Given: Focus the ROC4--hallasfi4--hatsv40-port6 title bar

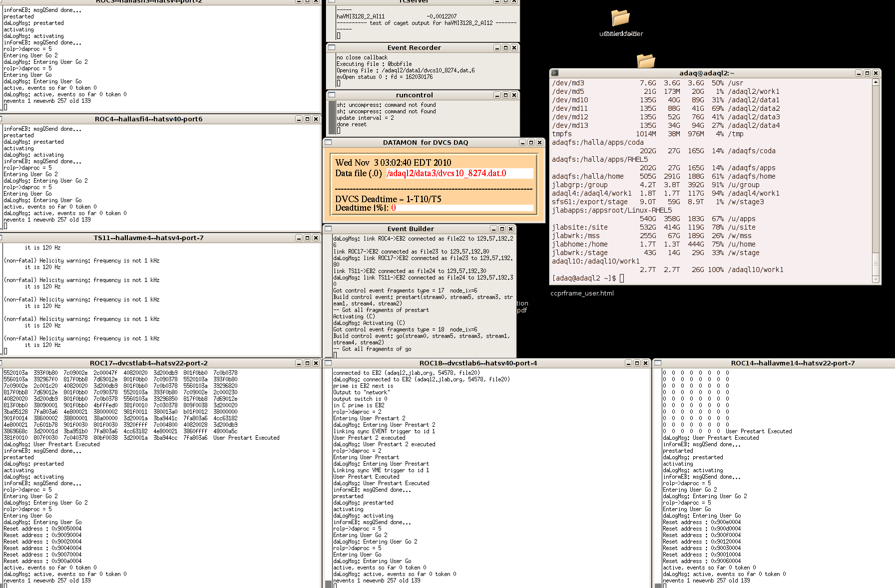Looking at the screenshot, I should (x=148, y=119).
